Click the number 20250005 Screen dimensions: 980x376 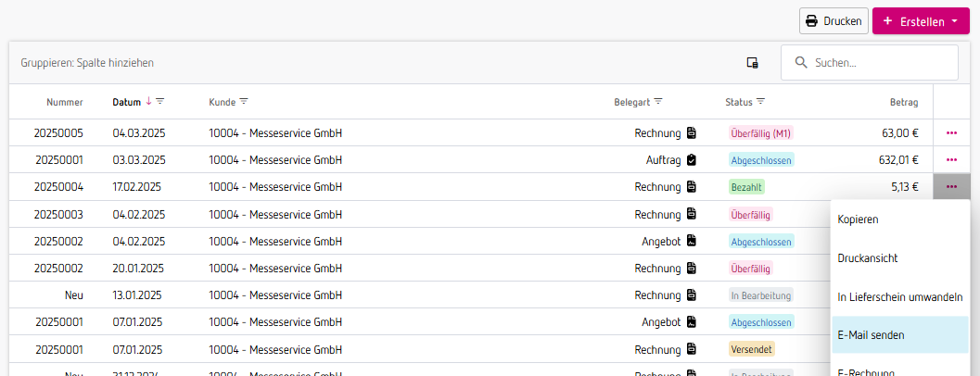tap(59, 133)
